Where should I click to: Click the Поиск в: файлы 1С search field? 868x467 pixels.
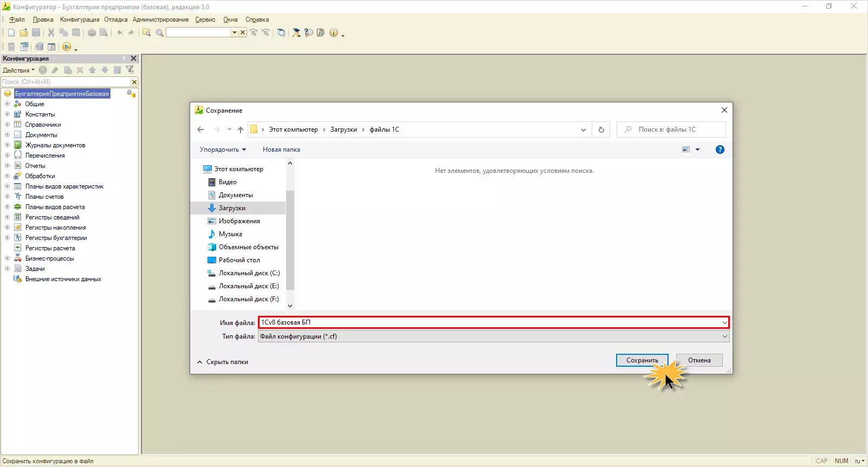(x=671, y=129)
